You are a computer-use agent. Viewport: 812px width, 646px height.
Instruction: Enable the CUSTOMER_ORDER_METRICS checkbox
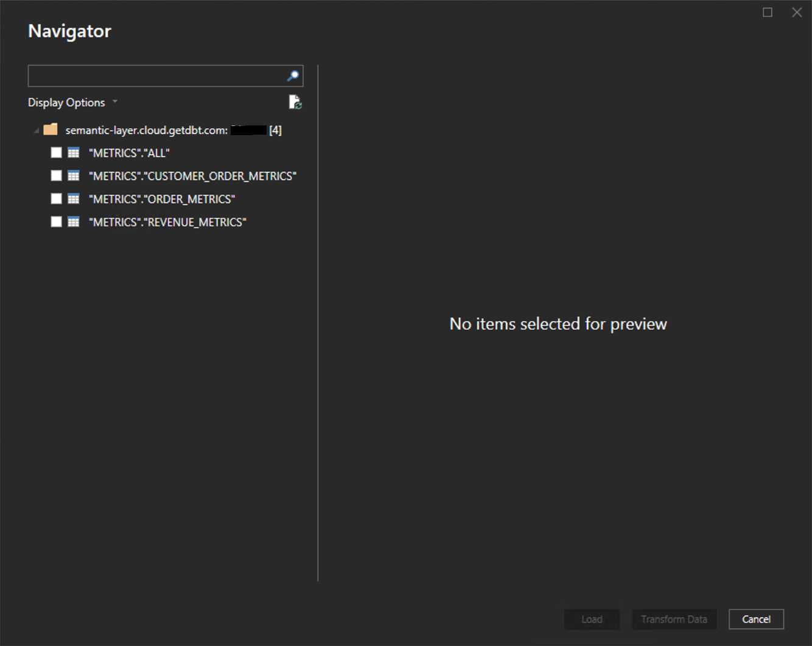coord(56,175)
